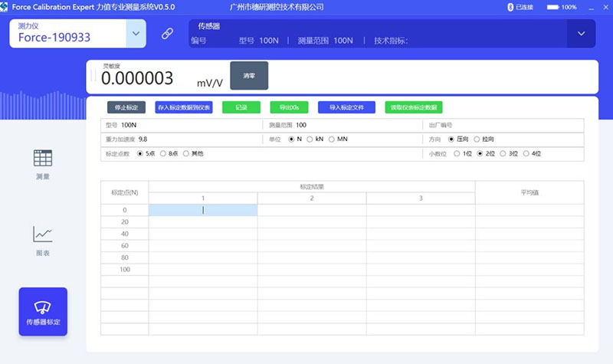Viewport: 613px width, 364px height.
Task: Open the Force-190933 device dropdown
Action: click(x=136, y=34)
